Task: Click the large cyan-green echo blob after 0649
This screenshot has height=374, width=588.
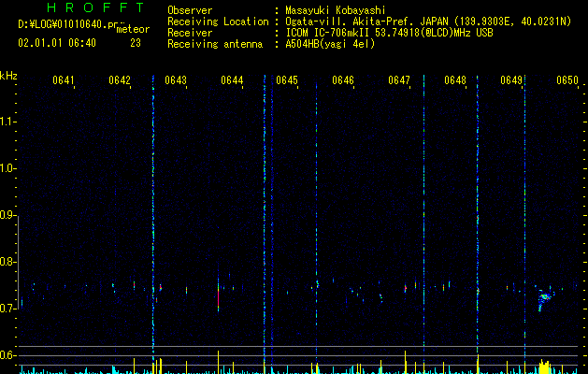Action: coord(544,299)
